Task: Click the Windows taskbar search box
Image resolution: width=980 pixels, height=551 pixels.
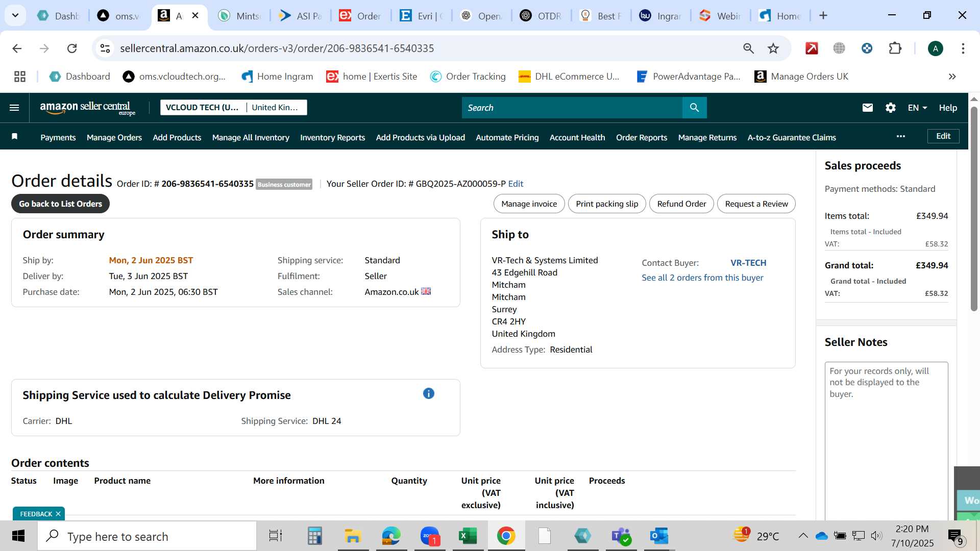Action: click(x=147, y=536)
